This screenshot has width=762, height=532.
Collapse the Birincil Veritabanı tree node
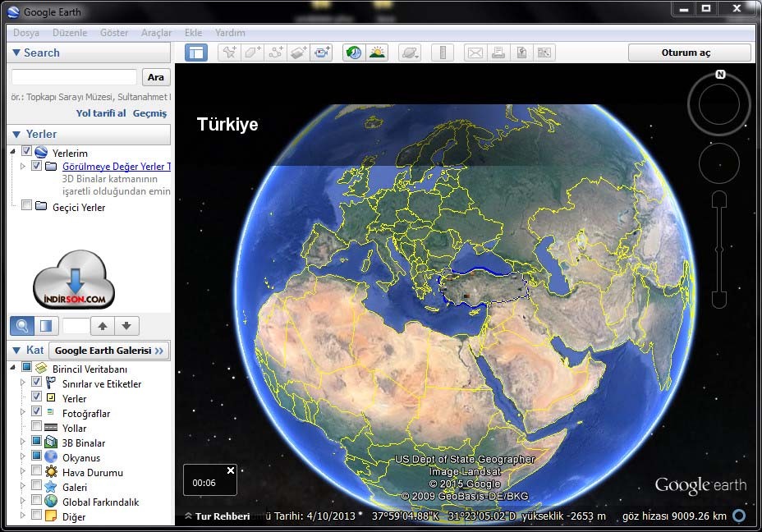[x=12, y=367]
